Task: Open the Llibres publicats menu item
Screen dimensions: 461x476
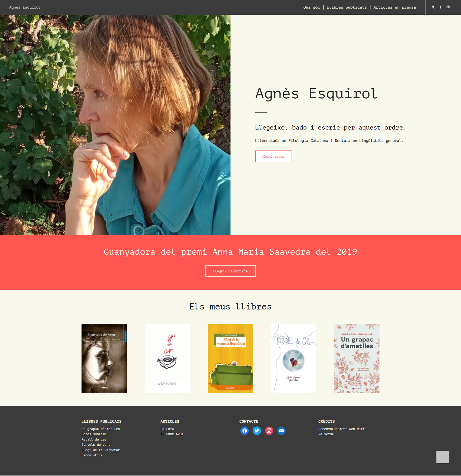Action: pyautogui.click(x=347, y=7)
